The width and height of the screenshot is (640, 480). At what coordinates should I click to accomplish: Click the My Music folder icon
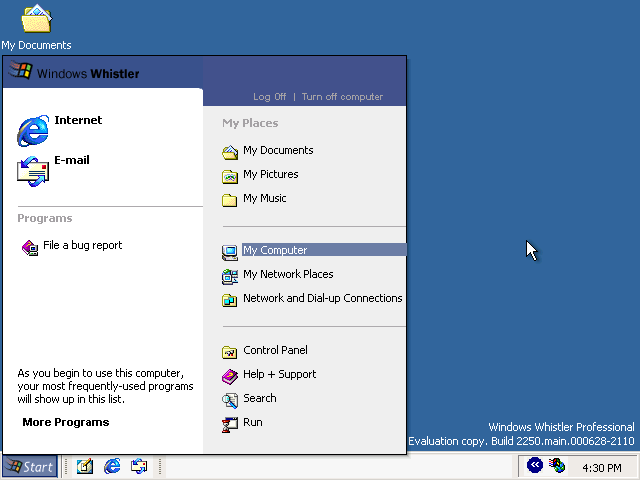[230, 200]
